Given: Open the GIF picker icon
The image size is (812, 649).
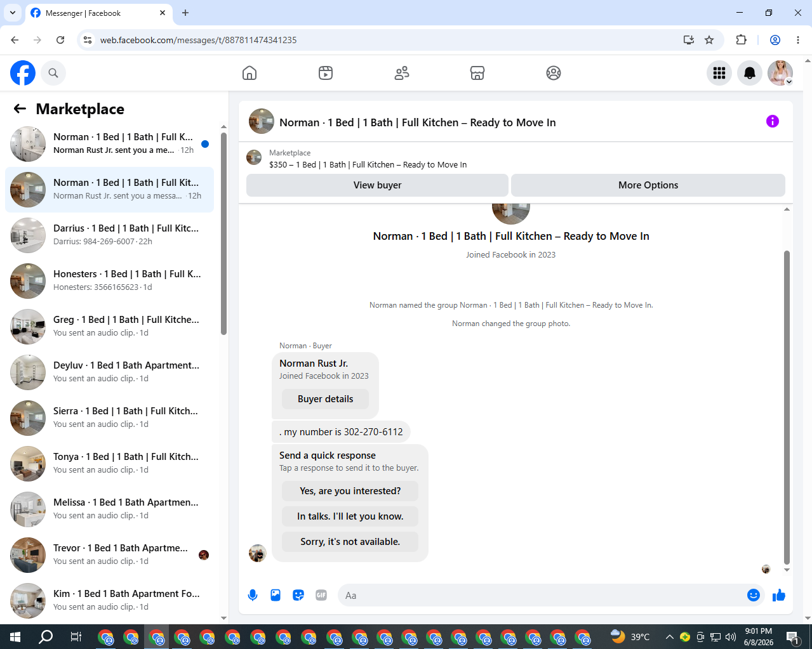Looking at the screenshot, I should (321, 595).
